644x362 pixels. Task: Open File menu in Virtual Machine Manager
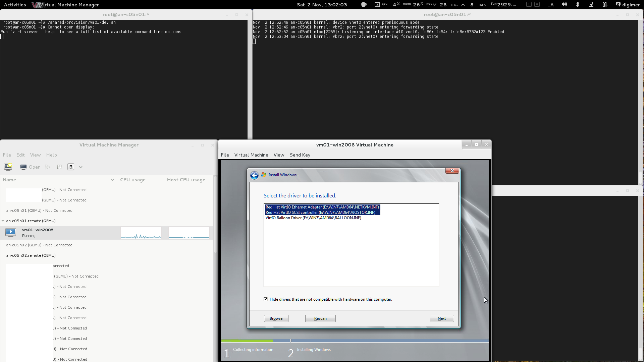point(7,155)
